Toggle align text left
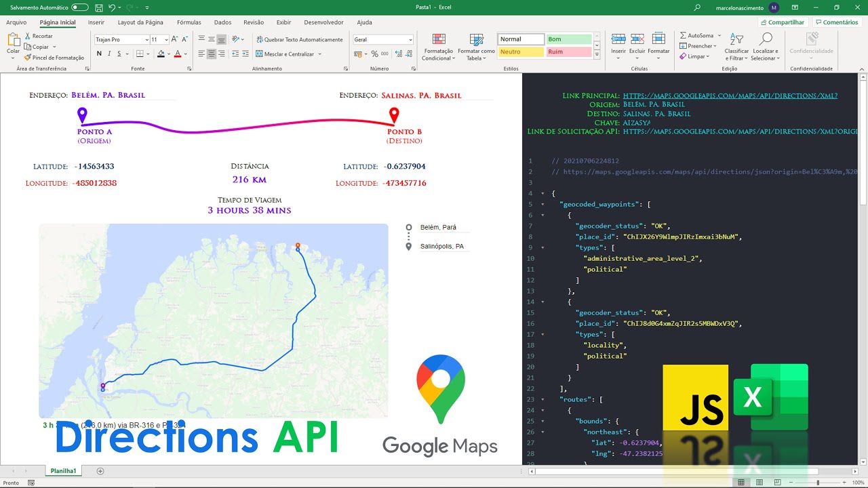Image resolution: width=868 pixels, height=488 pixels. click(201, 54)
